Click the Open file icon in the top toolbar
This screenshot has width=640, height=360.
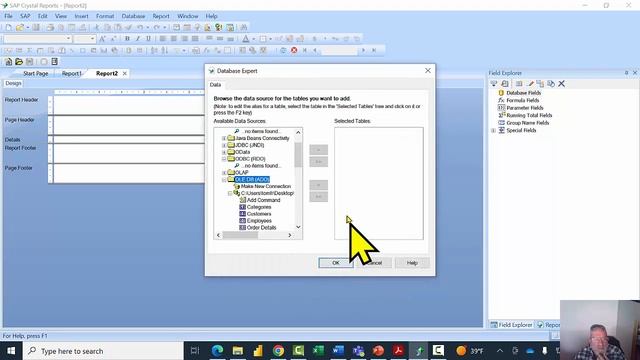click(20, 27)
